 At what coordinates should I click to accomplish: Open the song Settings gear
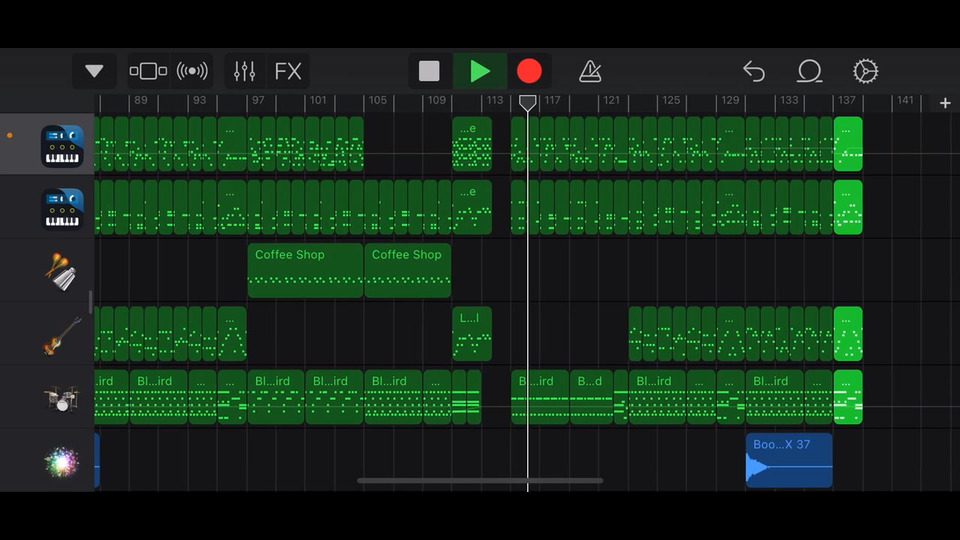(x=865, y=71)
